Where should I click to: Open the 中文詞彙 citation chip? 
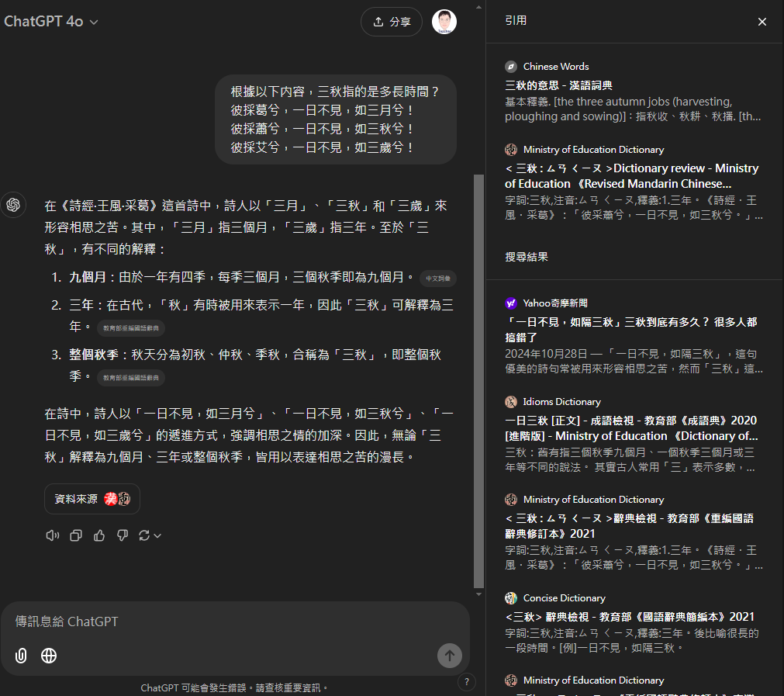438,279
